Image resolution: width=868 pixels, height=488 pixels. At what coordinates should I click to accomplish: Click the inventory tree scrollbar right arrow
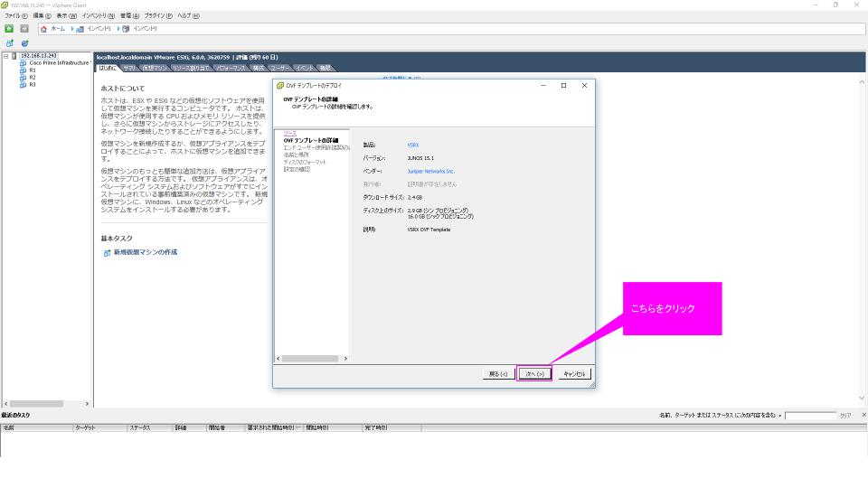pyautogui.click(x=87, y=404)
